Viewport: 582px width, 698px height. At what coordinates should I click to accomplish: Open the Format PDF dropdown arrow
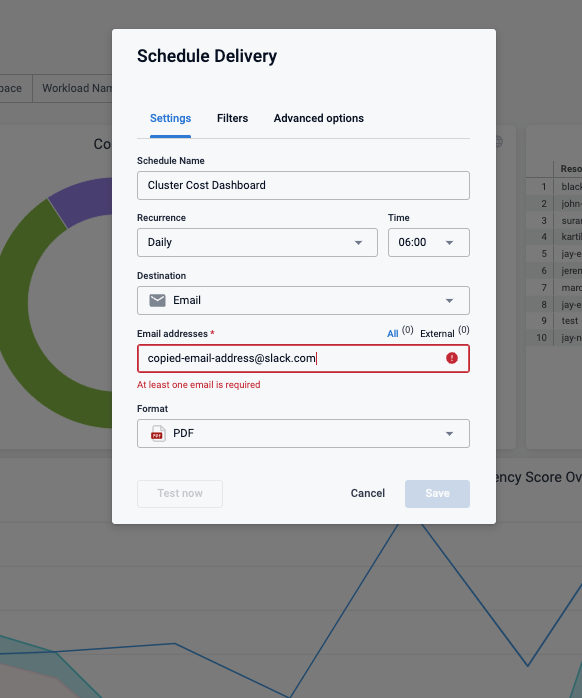click(x=449, y=434)
